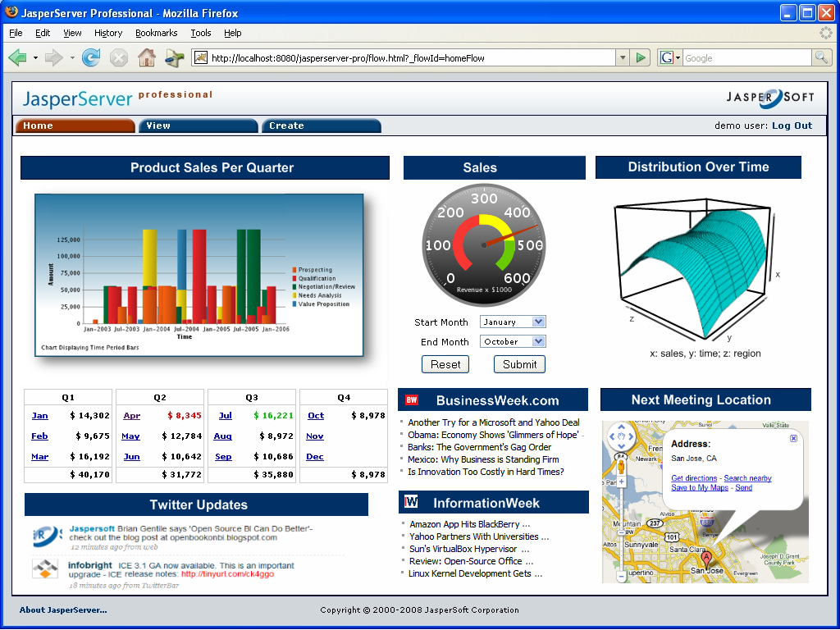Viewport: 840px width, 630px height.
Task: Close the map Address info bubble
Action: (x=793, y=438)
